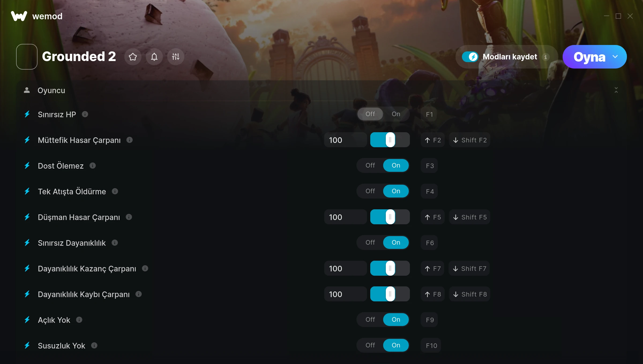Screen dimensions: 643x364
Task: Click the Shift F5 decrease hotkey button
Action: [x=470, y=217]
